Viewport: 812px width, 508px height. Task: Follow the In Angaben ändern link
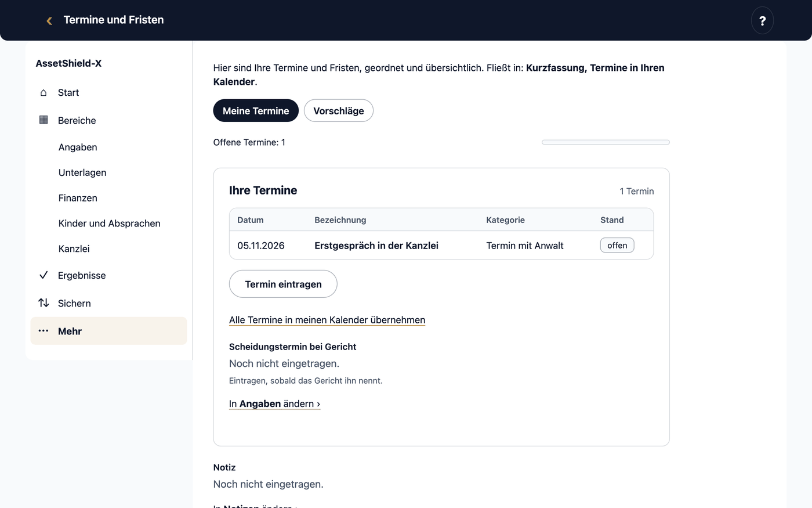click(274, 403)
